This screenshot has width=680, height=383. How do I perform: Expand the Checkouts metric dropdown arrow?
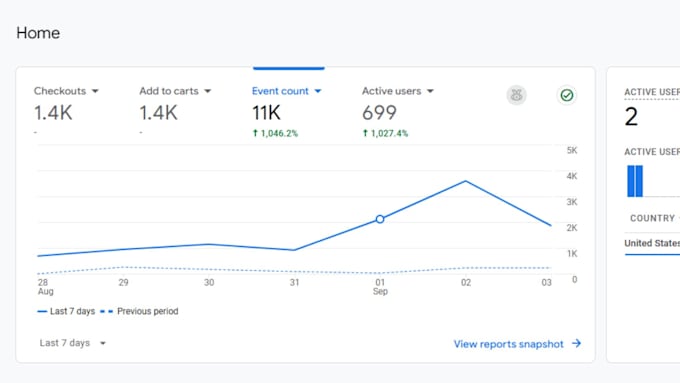pyautogui.click(x=95, y=91)
